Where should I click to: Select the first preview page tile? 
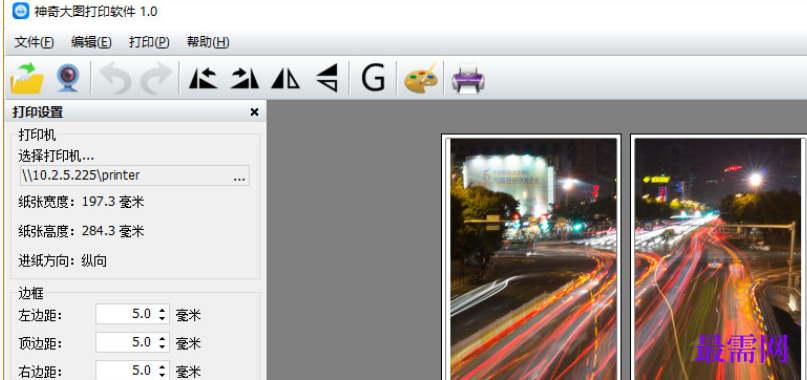pos(532,257)
